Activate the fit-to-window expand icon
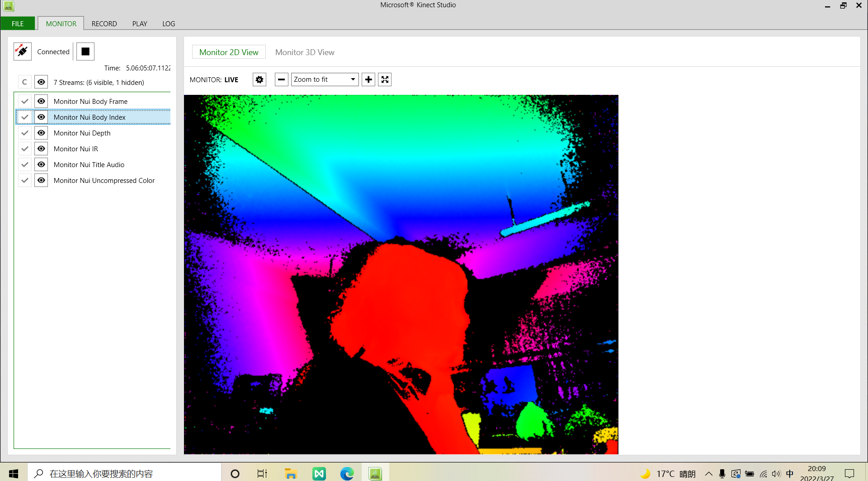Screen dimensions: 868x481 click(384, 79)
